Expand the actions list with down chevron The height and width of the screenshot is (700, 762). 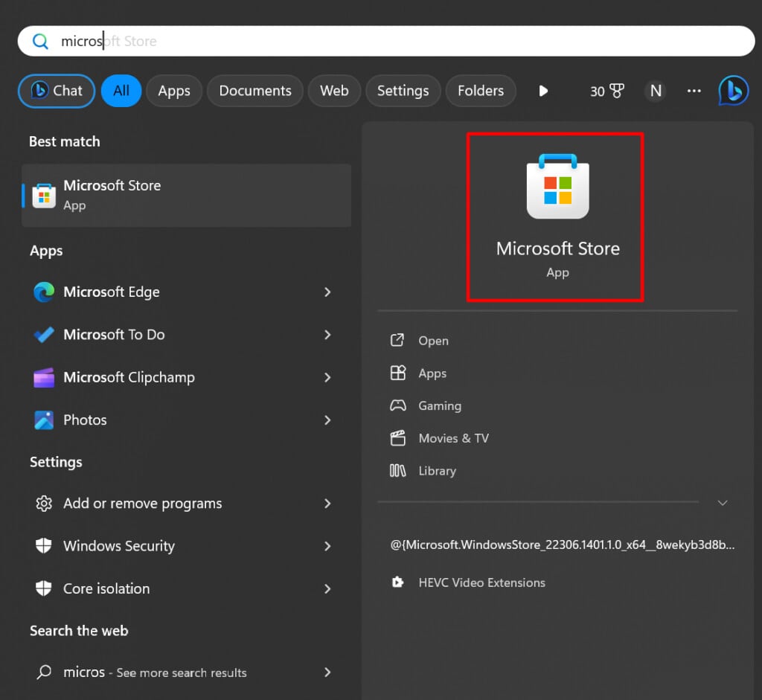pyautogui.click(x=722, y=503)
